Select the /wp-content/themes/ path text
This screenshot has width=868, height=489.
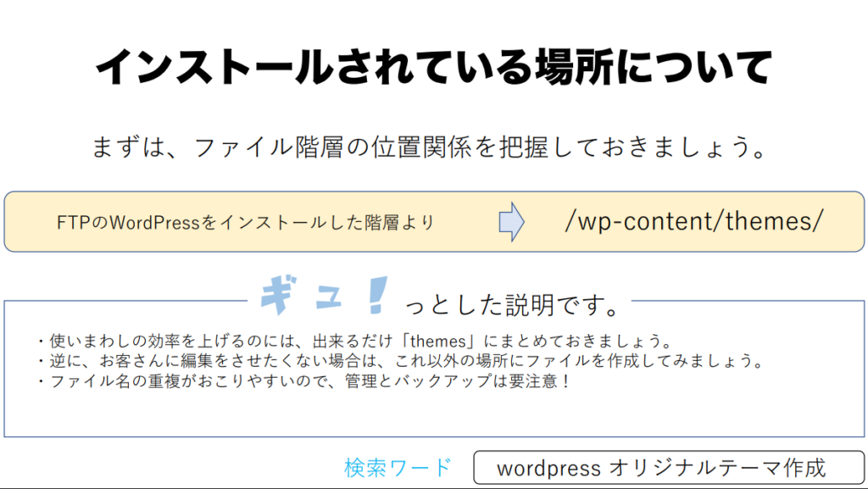693,221
